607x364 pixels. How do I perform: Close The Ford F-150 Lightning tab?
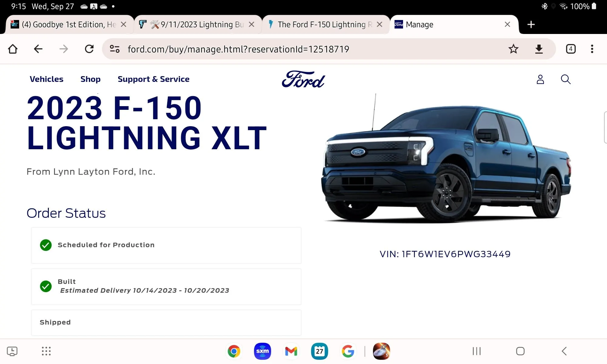(380, 25)
